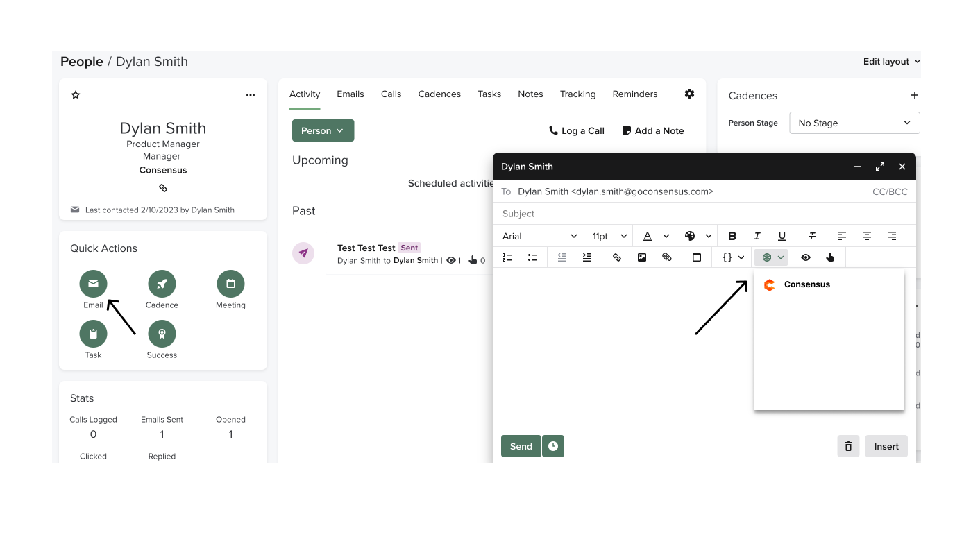Screen dimensions: 980x537
Task: Start a Cadence from Quick Actions
Action: click(x=162, y=284)
